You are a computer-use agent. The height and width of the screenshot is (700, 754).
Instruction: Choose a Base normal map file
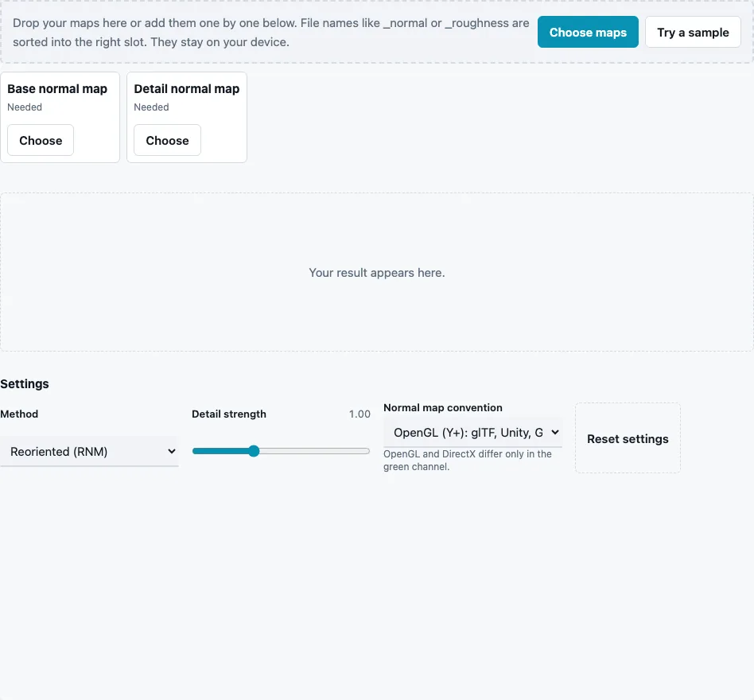[41, 140]
